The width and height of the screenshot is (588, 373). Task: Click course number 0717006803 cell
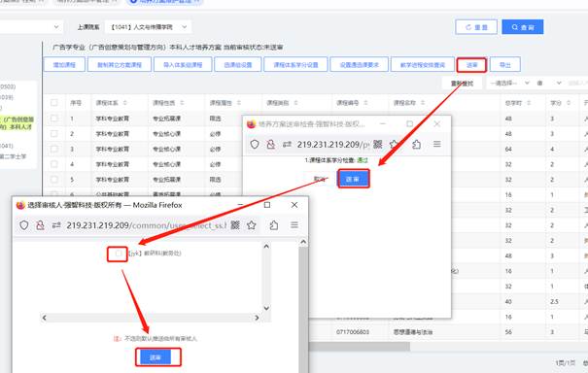pos(353,332)
